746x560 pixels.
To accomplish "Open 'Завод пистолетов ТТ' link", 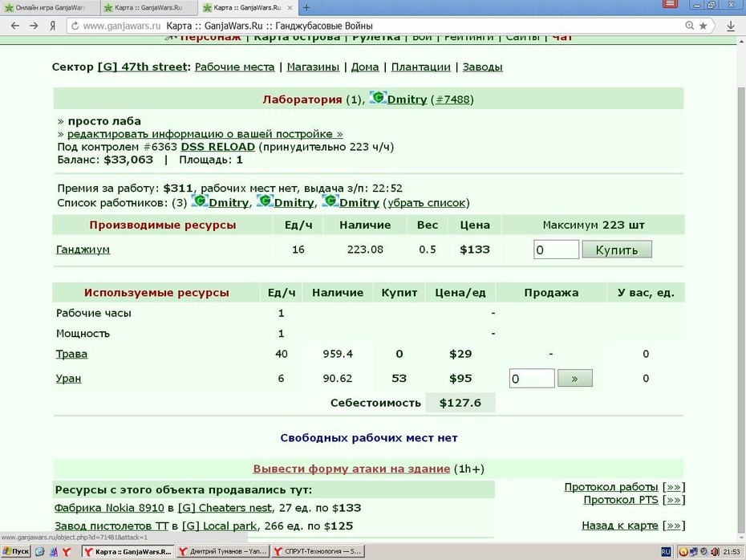I will (111, 526).
